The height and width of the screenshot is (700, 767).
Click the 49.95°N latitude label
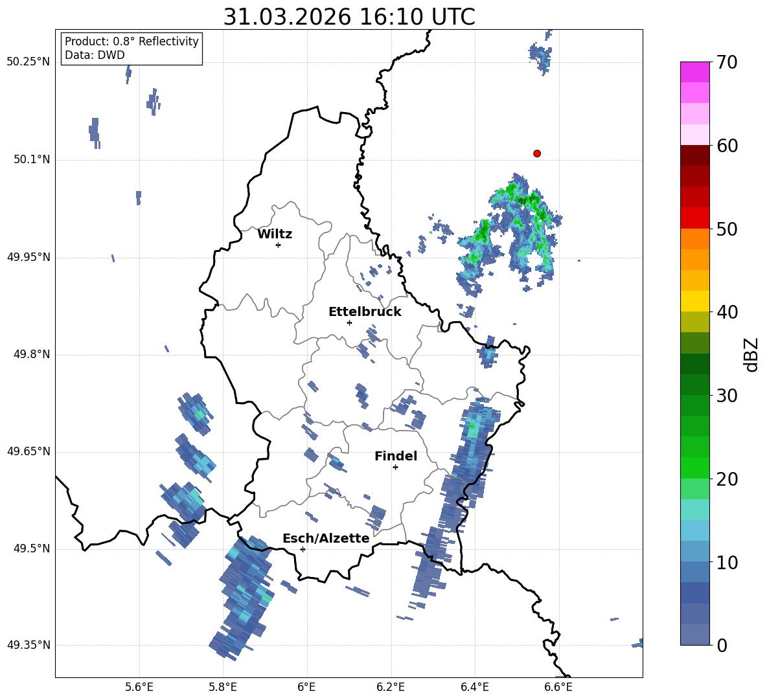[29, 257]
